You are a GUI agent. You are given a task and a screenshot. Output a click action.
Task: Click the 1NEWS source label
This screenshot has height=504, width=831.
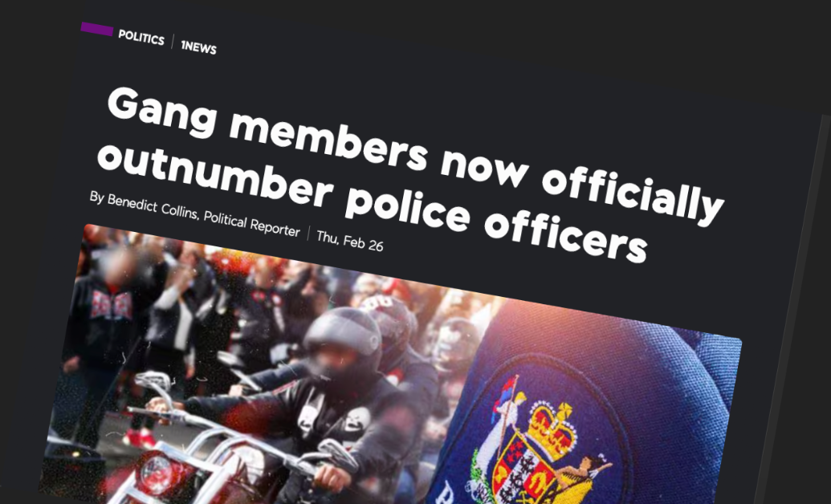(x=199, y=47)
